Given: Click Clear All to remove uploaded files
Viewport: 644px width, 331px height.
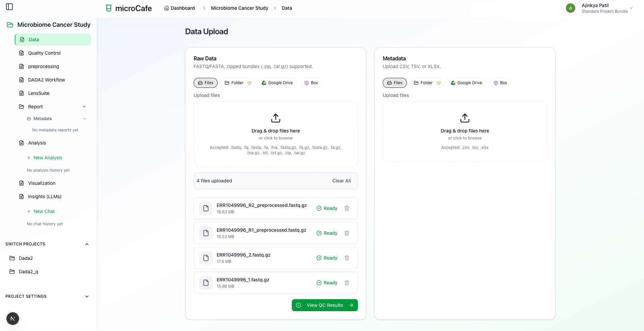Looking at the screenshot, I should click(341, 181).
